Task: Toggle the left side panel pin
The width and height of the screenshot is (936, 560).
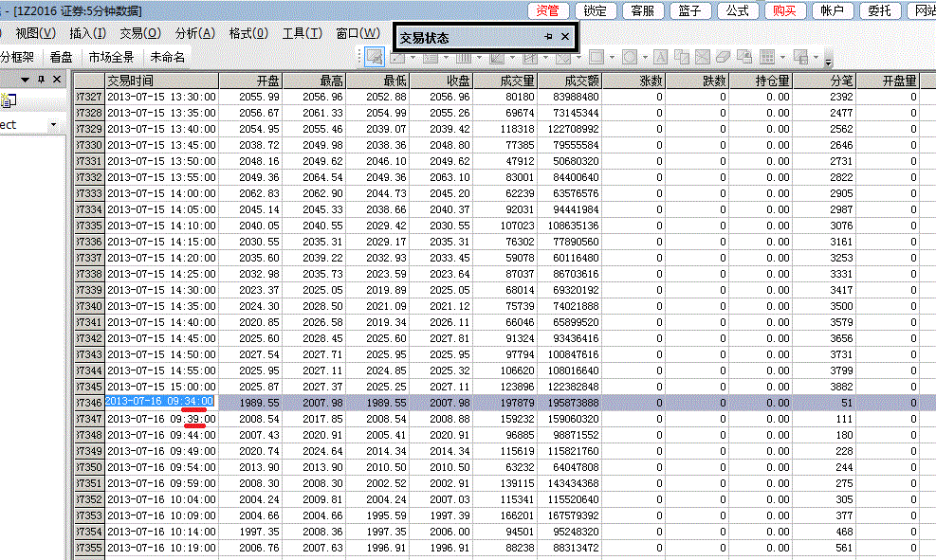Action: pos(41,80)
